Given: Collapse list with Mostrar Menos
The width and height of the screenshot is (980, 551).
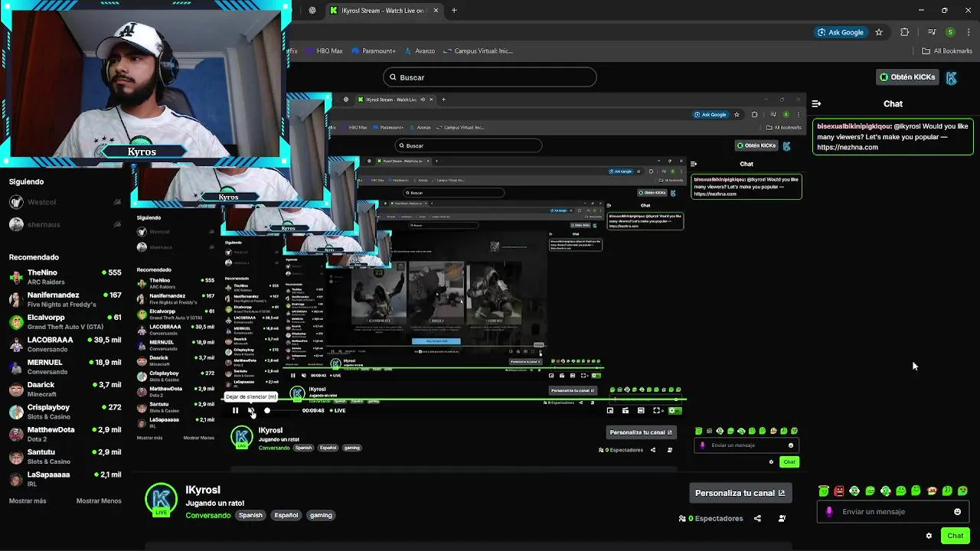Looking at the screenshot, I should coord(99,500).
